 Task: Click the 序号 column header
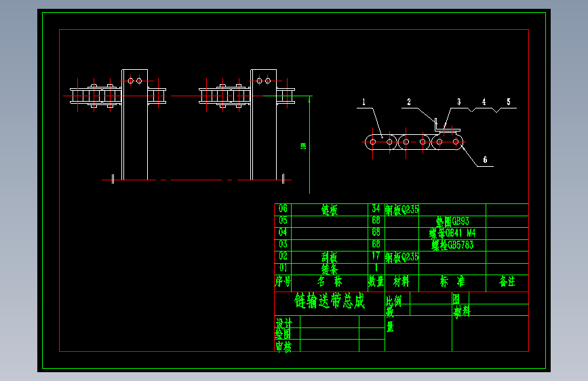283,281
